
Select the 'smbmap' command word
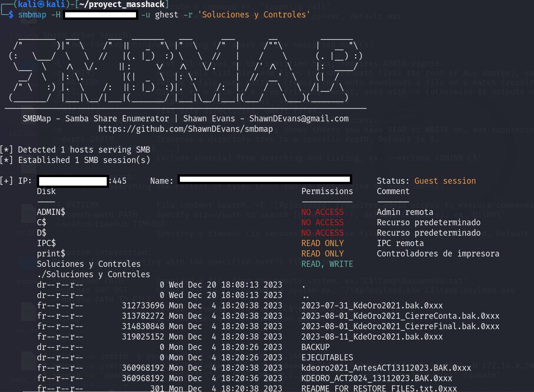pos(32,15)
